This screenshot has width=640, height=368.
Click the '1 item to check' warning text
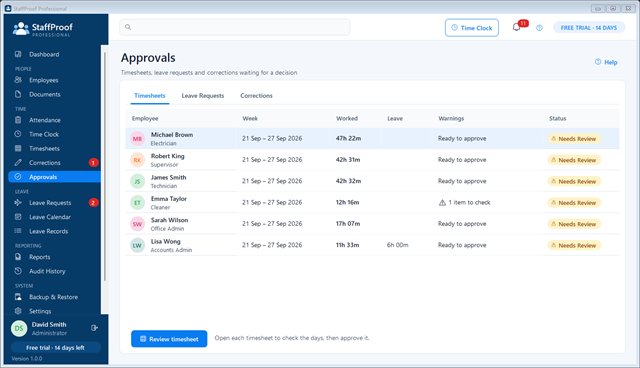tap(469, 202)
